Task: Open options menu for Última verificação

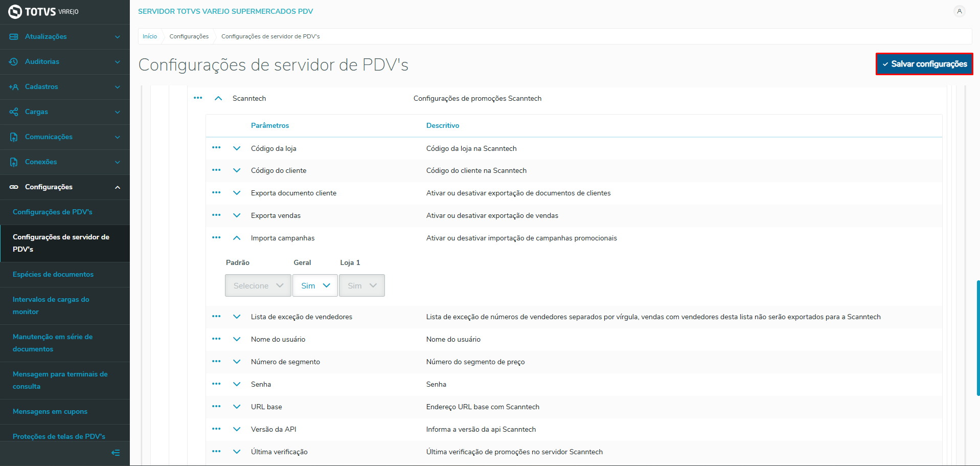Action: click(x=216, y=451)
